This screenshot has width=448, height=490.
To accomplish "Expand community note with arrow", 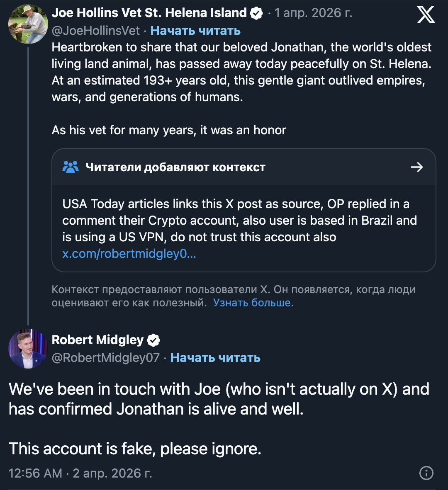I will click(x=416, y=167).
